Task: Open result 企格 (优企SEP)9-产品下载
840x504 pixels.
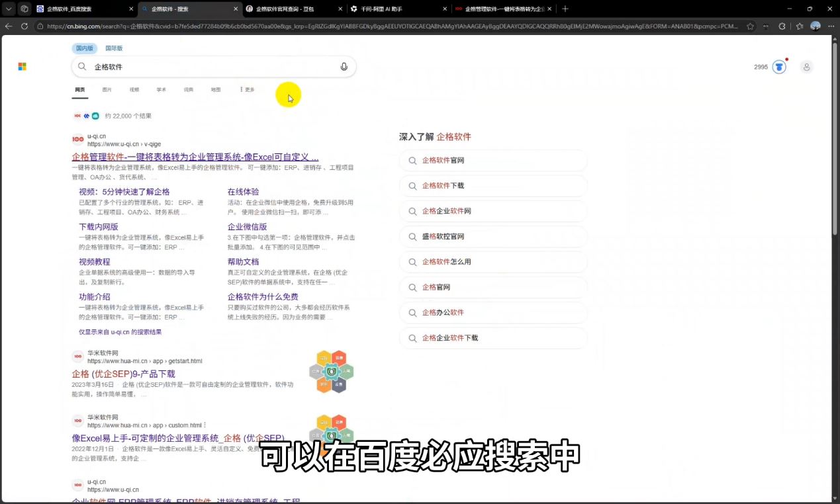Action: tap(124, 374)
